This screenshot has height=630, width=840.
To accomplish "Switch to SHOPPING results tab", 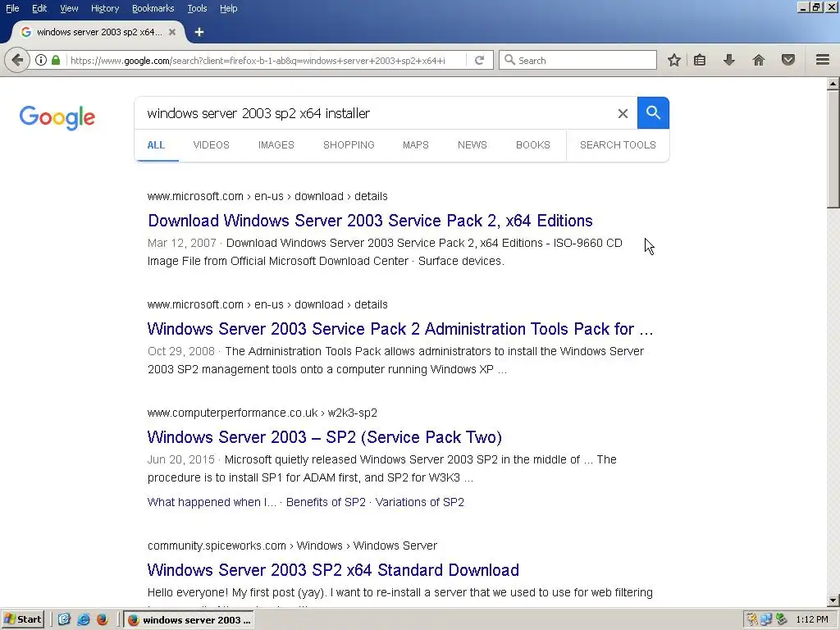I will click(x=349, y=145).
